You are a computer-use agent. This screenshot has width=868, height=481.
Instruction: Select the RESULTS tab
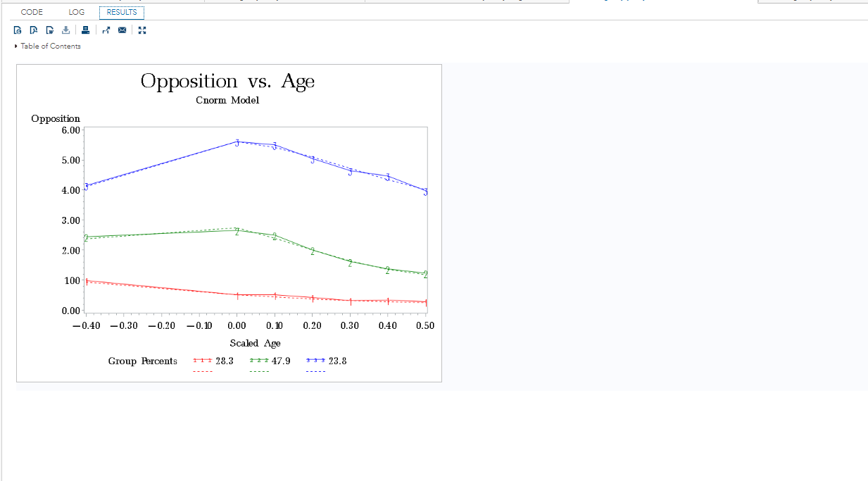click(x=122, y=12)
